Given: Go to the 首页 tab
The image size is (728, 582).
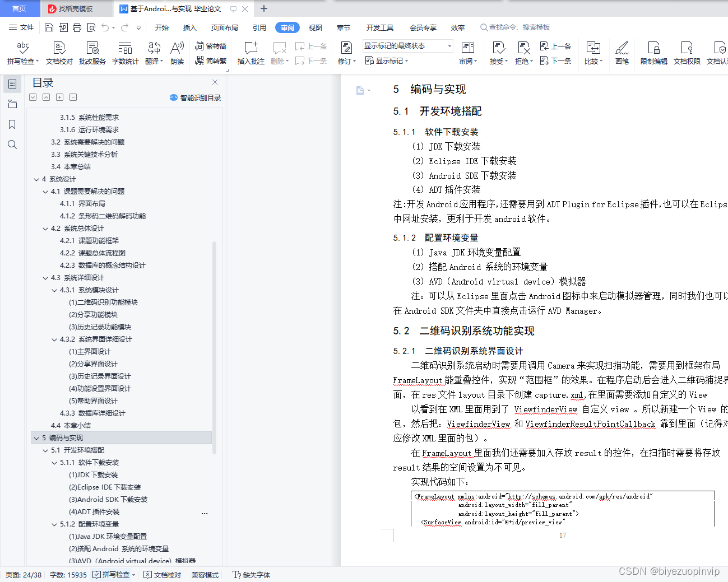Looking at the screenshot, I should [x=19, y=8].
